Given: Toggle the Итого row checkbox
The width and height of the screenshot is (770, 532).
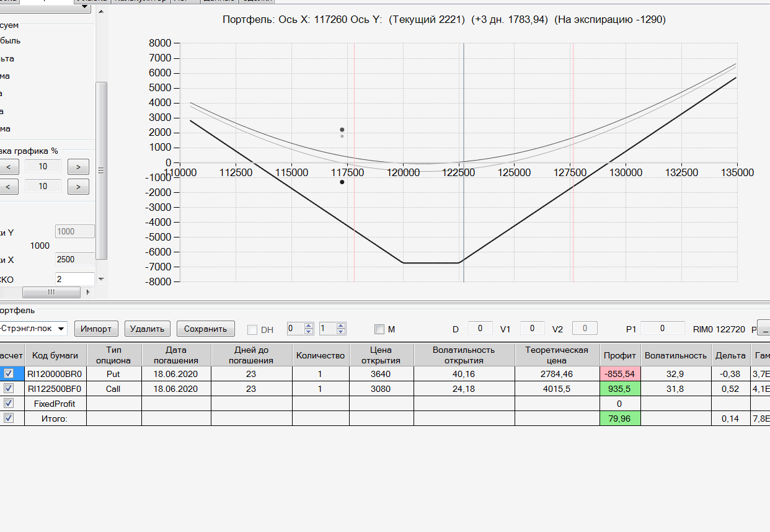Looking at the screenshot, I should [x=9, y=418].
